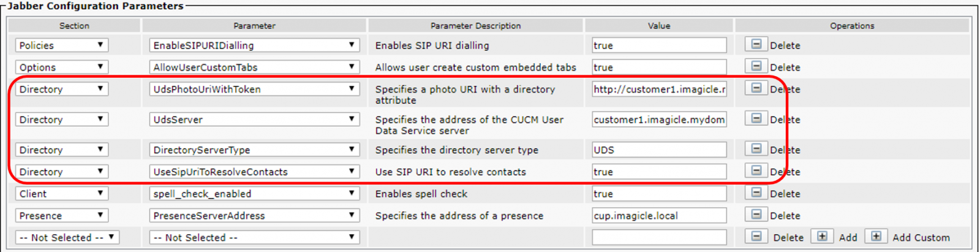The width and height of the screenshot is (980, 252).
Task: Click Delete for the UseSipUriToResolveContacts row
Action: tap(786, 172)
